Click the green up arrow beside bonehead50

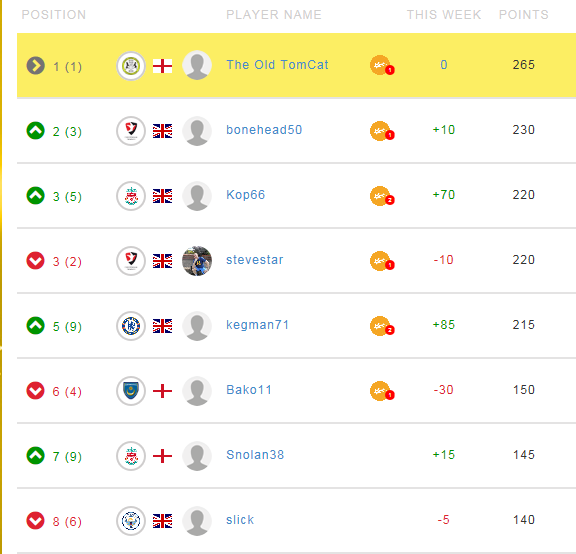click(x=36, y=131)
